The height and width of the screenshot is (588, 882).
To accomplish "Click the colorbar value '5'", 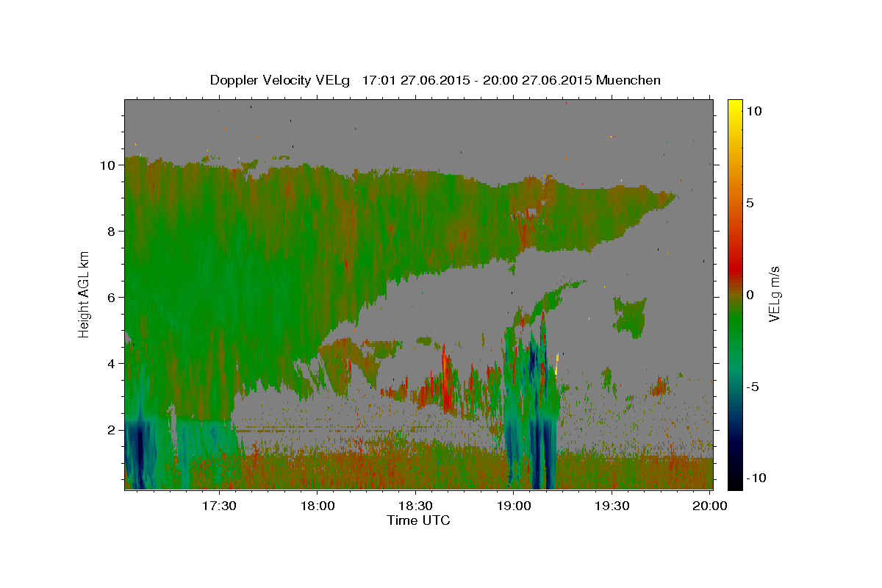I will tap(750, 203).
